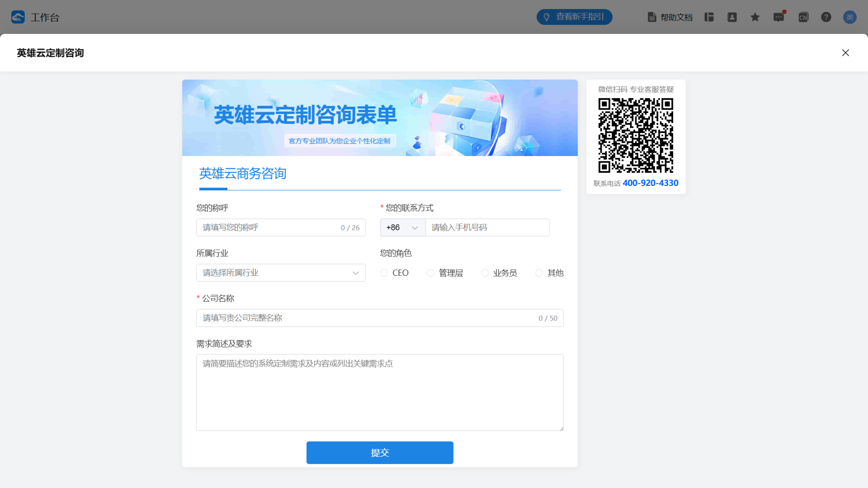Select the 业务员 role radio button

tap(485, 273)
